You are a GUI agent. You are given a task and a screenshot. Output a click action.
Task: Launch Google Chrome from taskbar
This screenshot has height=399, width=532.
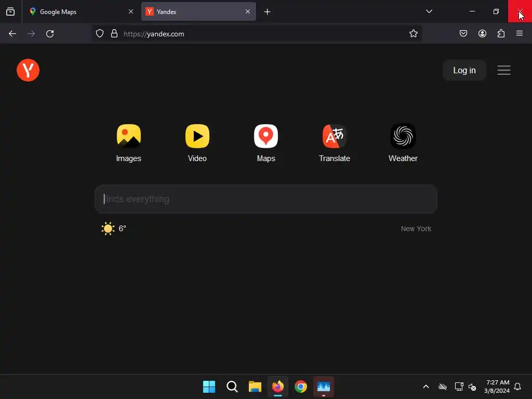pyautogui.click(x=301, y=387)
